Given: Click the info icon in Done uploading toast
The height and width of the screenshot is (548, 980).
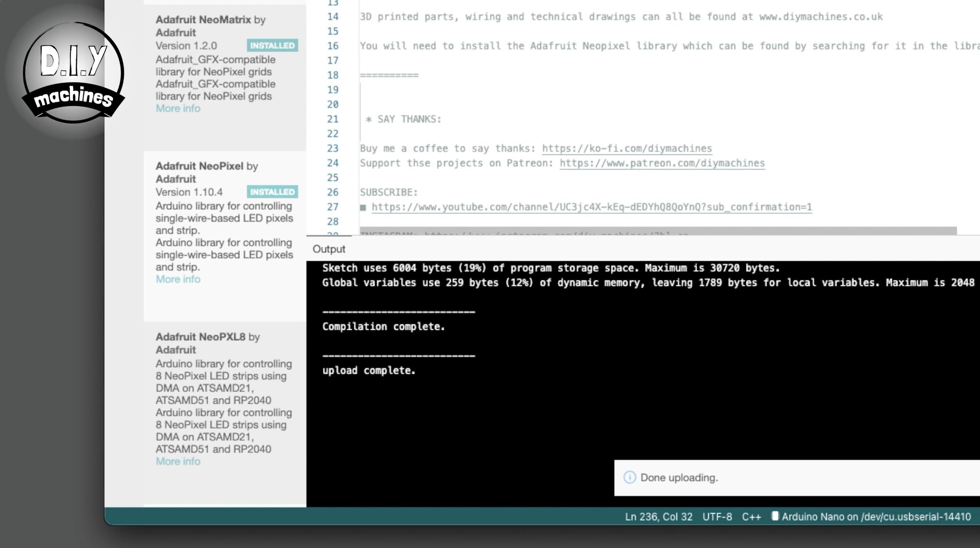Looking at the screenshot, I should (x=629, y=477).
